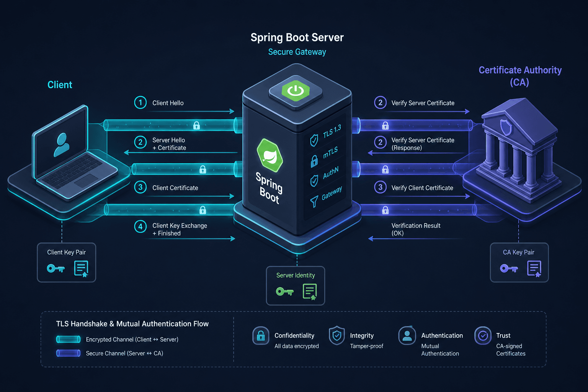The image size is (588, 392).
Task: Click 'TLS Handshake & Mutual Authentication Flow' title
Action: pyautogui.click(x=132, y=324)
